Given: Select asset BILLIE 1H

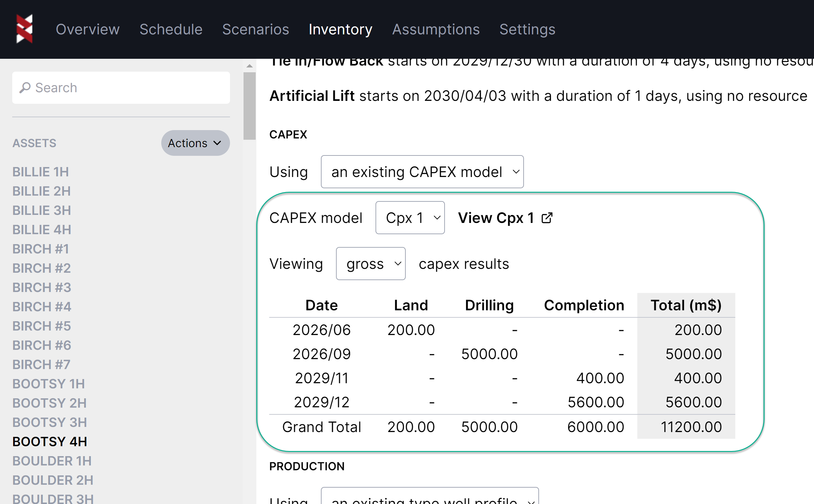Looking at the screenshot, I should tap(41, 172).
